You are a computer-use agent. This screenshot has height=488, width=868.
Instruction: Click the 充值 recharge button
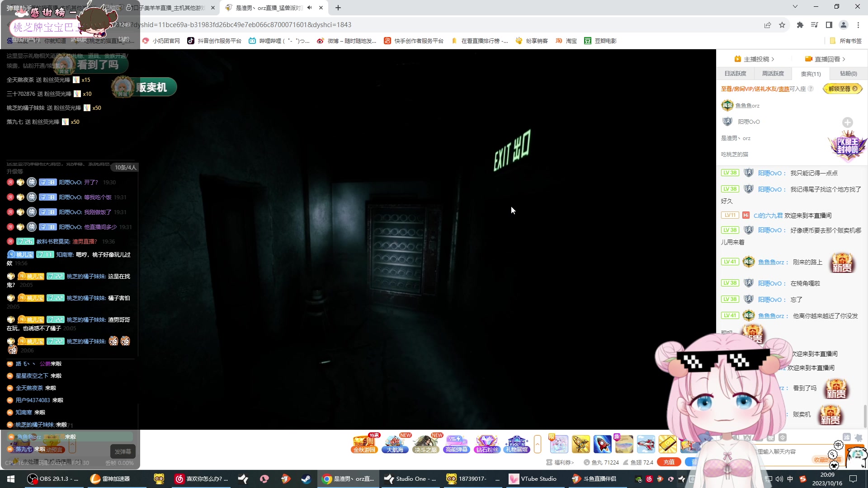tap(669, 462)
